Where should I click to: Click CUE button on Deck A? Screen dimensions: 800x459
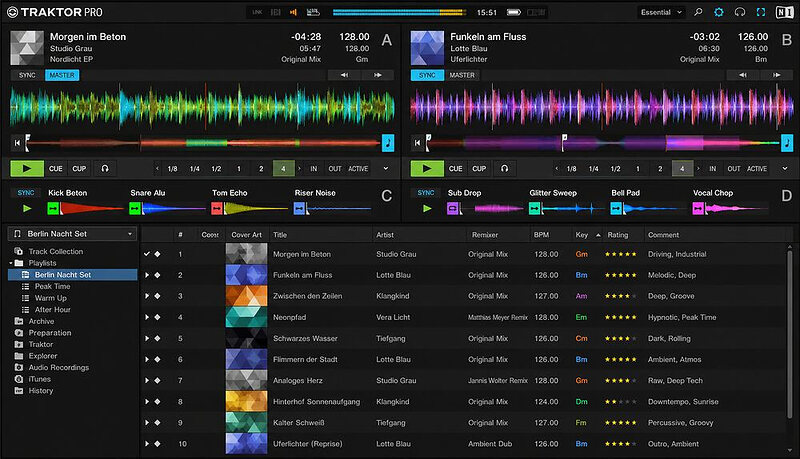coord(56,168)
